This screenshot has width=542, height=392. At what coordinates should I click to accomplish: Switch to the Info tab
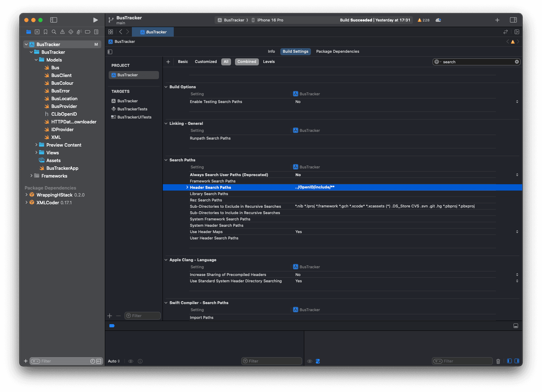[272, 51]
